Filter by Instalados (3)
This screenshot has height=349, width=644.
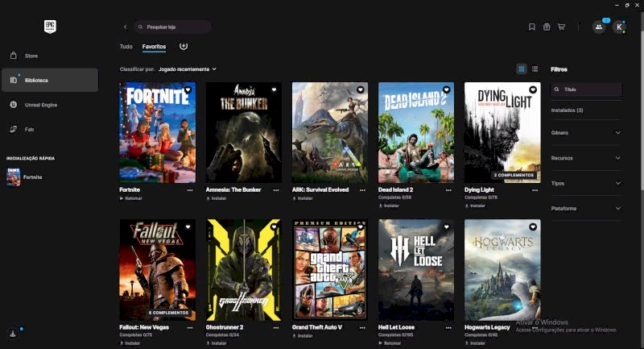pyautogui.click(x=567, y=110)
